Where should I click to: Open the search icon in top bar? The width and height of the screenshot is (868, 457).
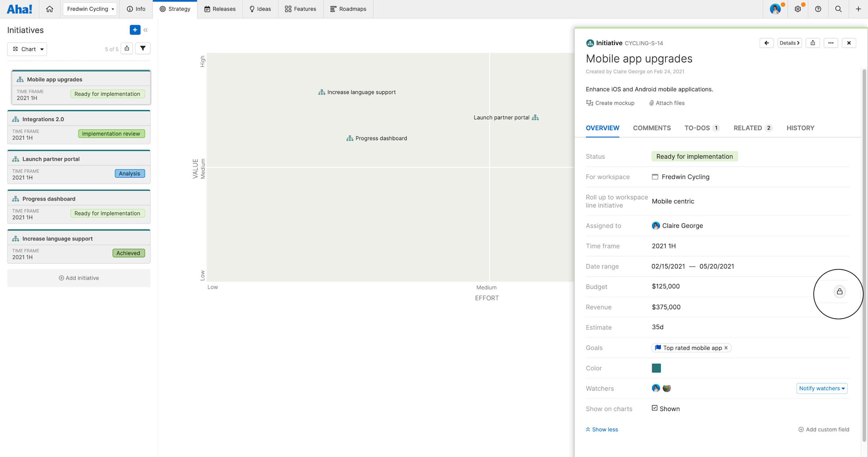(838, 9)
